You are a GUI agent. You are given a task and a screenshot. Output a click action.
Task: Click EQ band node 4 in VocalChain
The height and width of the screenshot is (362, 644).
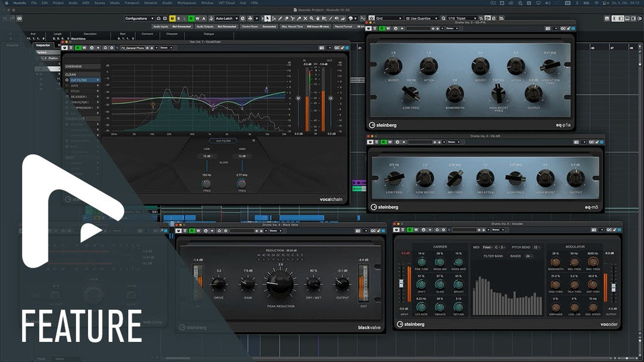[x=266, y=89]
